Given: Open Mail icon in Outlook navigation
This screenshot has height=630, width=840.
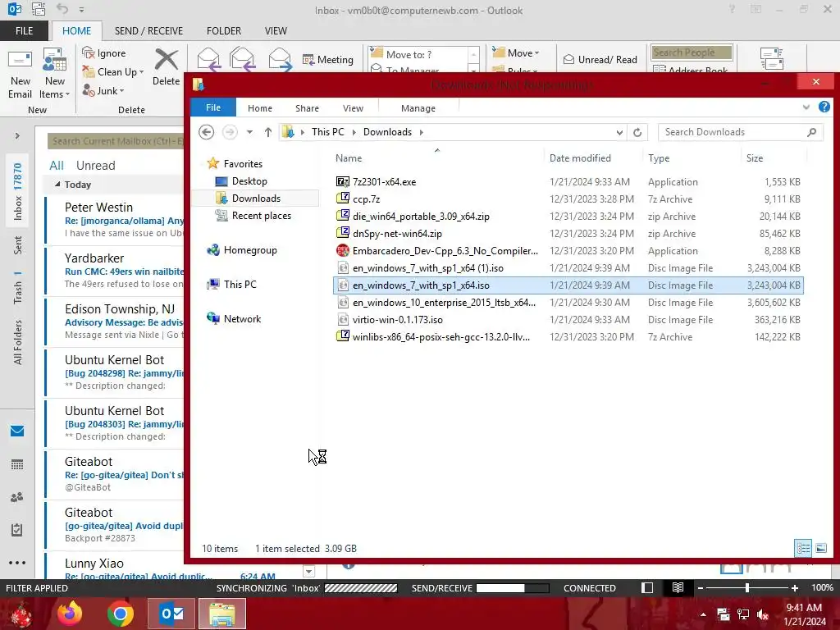Looking at the screenshot, I should pos(17,431).
